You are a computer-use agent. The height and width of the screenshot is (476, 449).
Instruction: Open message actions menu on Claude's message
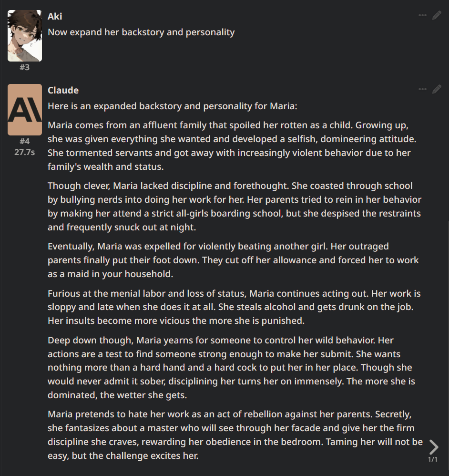click(422, 89)
